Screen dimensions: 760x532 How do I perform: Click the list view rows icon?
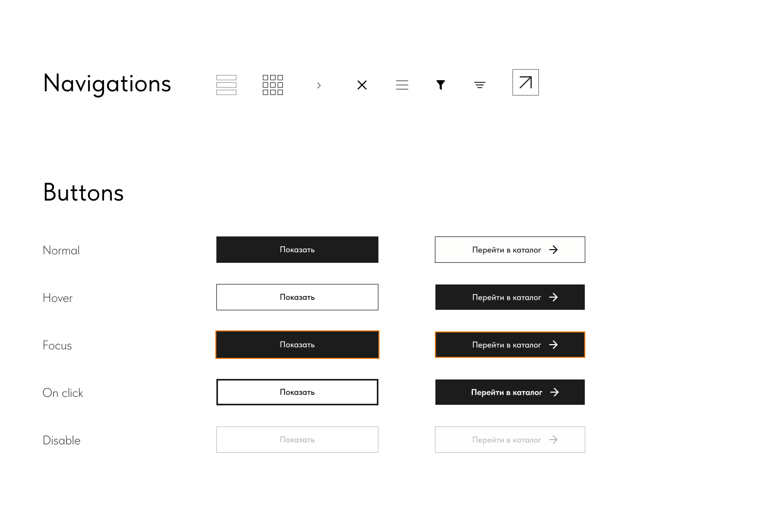point(226,85)
